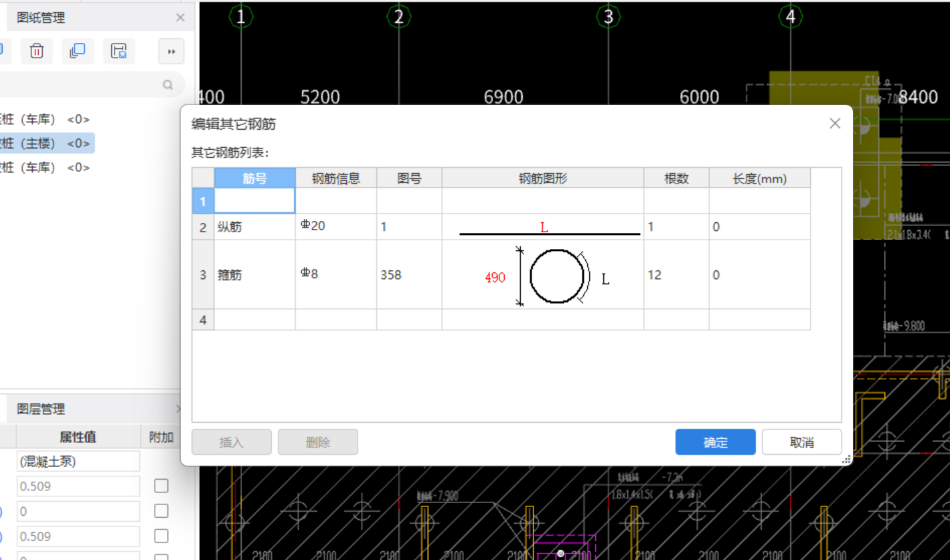Tick the 附加 checkbox beside the 0 value field
The width and height of the screenshot is (950, 560).
pyautogui.click(x=161, y=511)
